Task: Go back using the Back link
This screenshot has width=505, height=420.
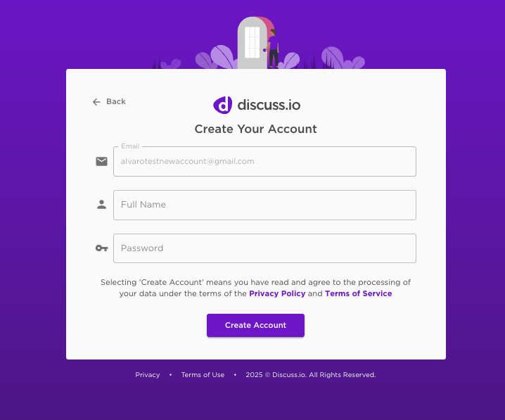Action: point(109,102)
